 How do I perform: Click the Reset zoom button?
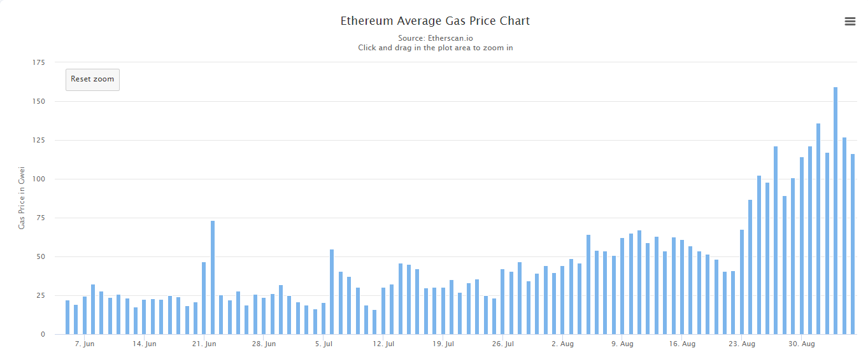pos(92,80)
